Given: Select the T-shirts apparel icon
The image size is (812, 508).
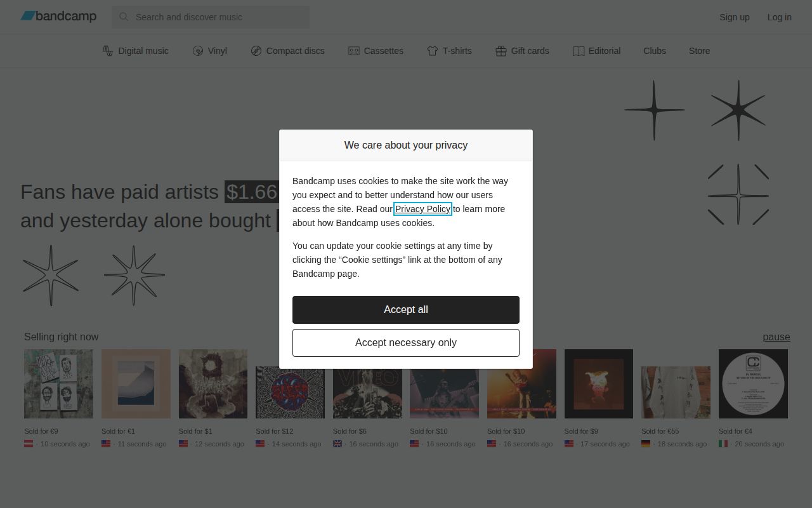Looking at the screenshot, I should [x=433, y=50].
